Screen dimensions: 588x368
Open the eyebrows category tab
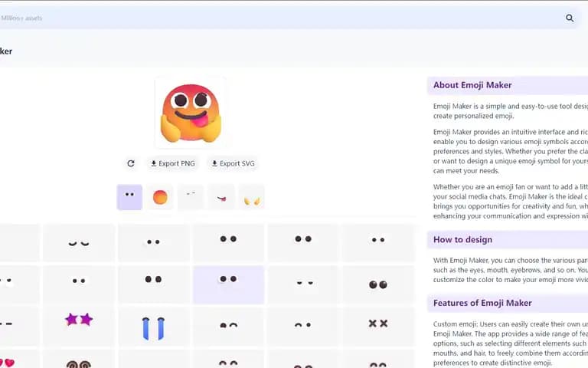pos(191,197)
